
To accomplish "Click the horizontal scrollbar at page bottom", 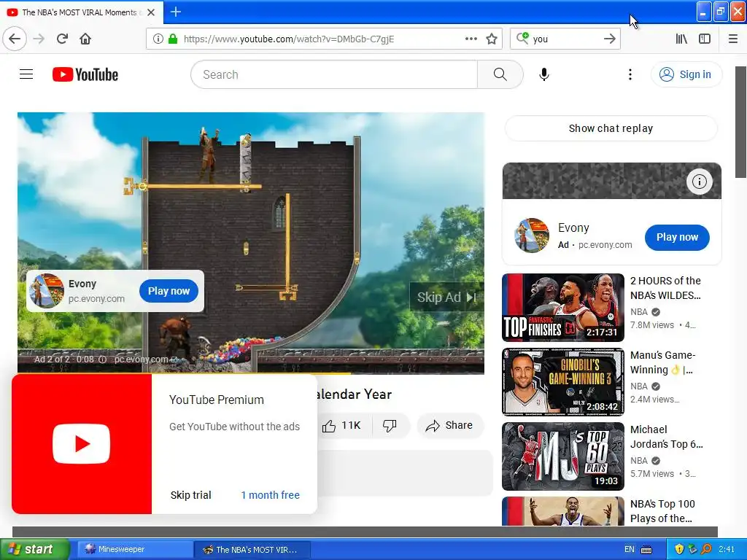I will (365, 532).
